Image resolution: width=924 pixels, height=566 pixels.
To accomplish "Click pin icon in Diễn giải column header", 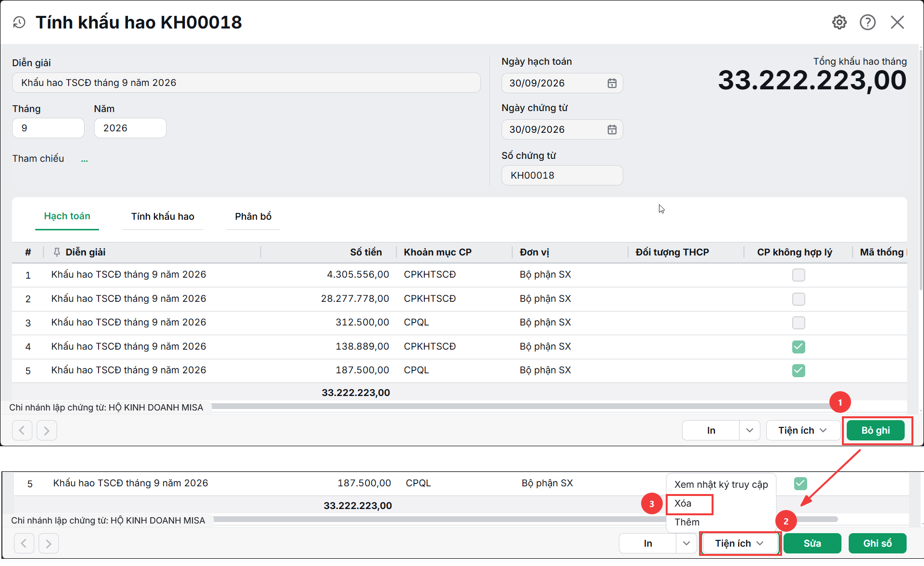I will click(56, 252).
